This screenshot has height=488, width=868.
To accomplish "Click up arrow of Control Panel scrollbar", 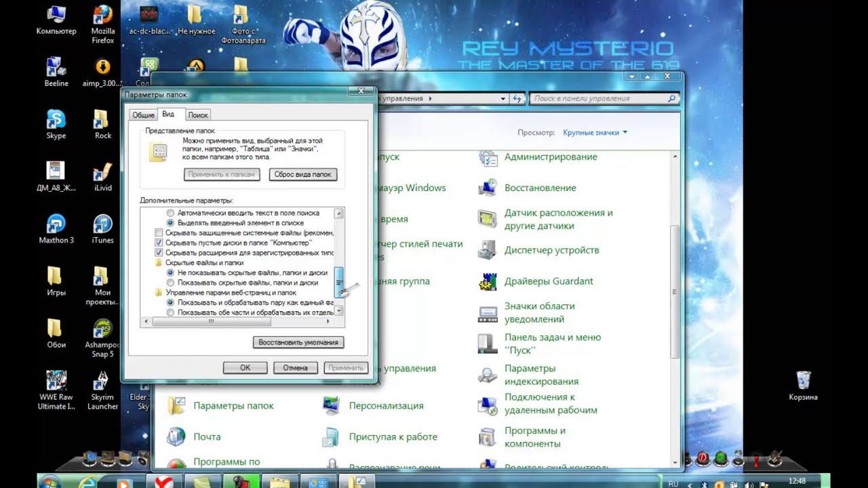I will [x=675, y=157].
